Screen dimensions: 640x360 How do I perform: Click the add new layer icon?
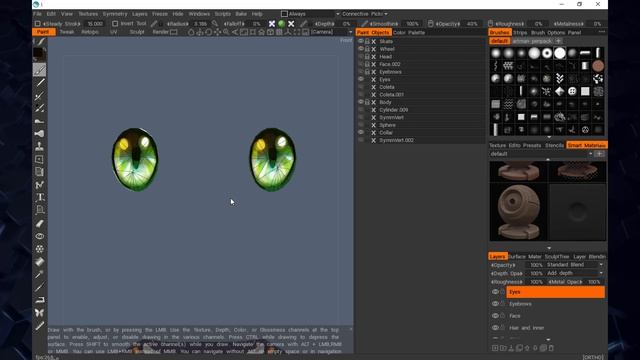coord(495,348)
